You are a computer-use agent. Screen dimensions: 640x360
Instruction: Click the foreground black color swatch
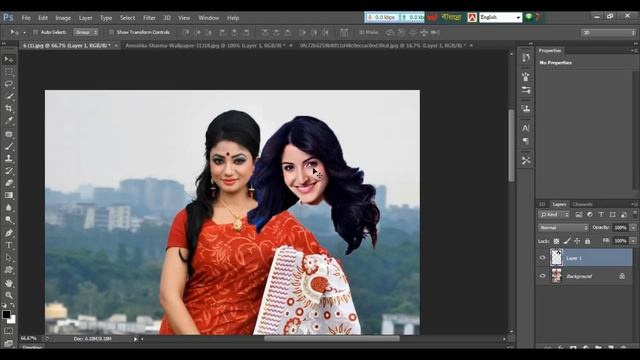point(6,314)
